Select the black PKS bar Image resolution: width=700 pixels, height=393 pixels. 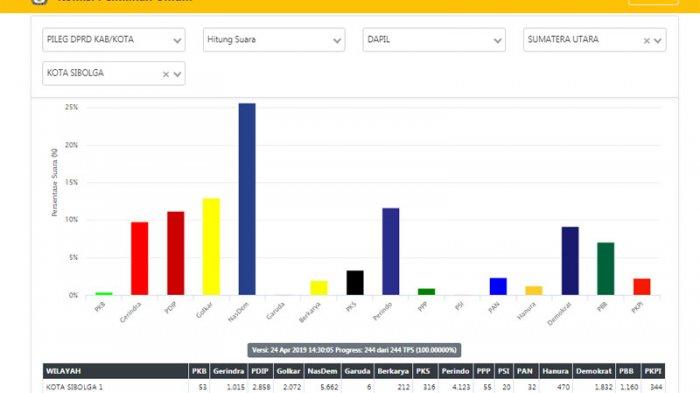pyautogui.click(x=355, y=283)
